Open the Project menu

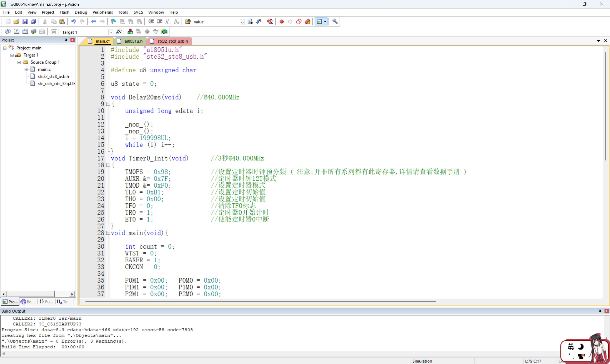coord(48,12)
